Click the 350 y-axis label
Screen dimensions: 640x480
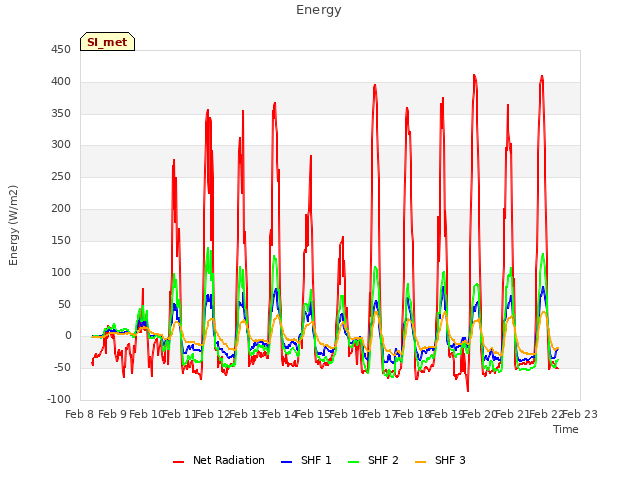tap(61, 113)
